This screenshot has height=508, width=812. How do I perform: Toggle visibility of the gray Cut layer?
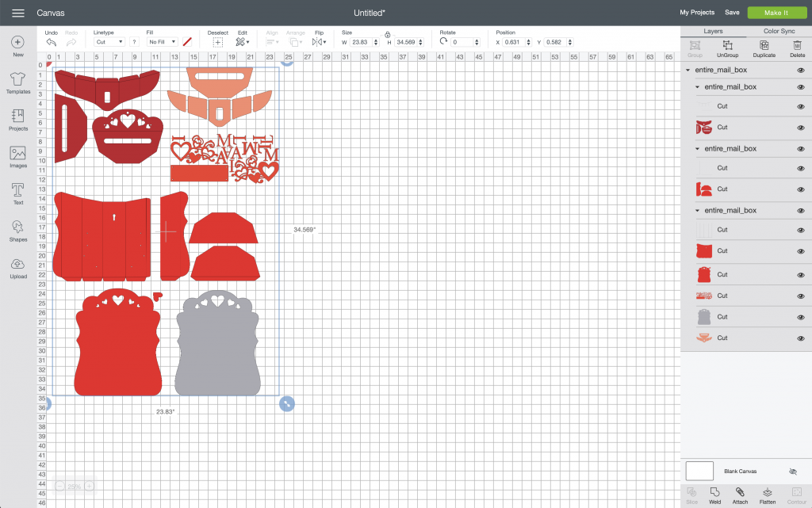coord(800,316)
